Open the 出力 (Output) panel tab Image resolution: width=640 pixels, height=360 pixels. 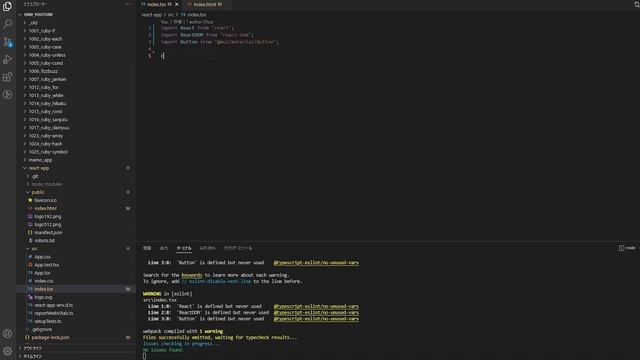point(164,248)
